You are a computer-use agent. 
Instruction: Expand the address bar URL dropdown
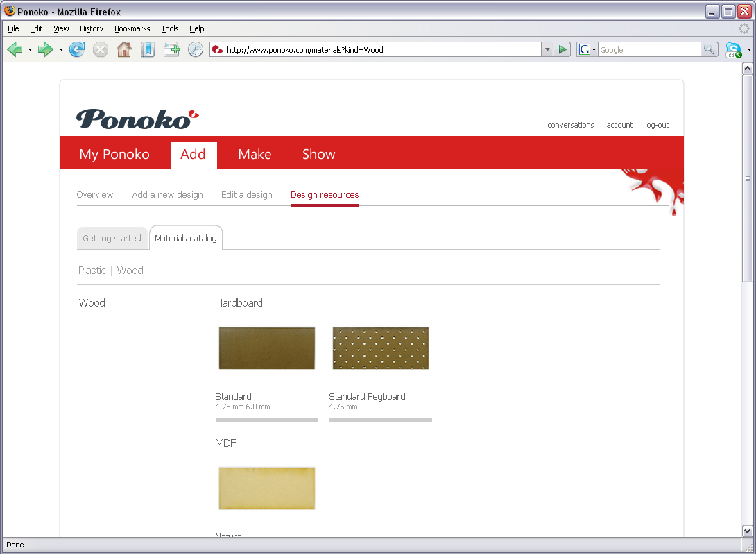[547, 49]
